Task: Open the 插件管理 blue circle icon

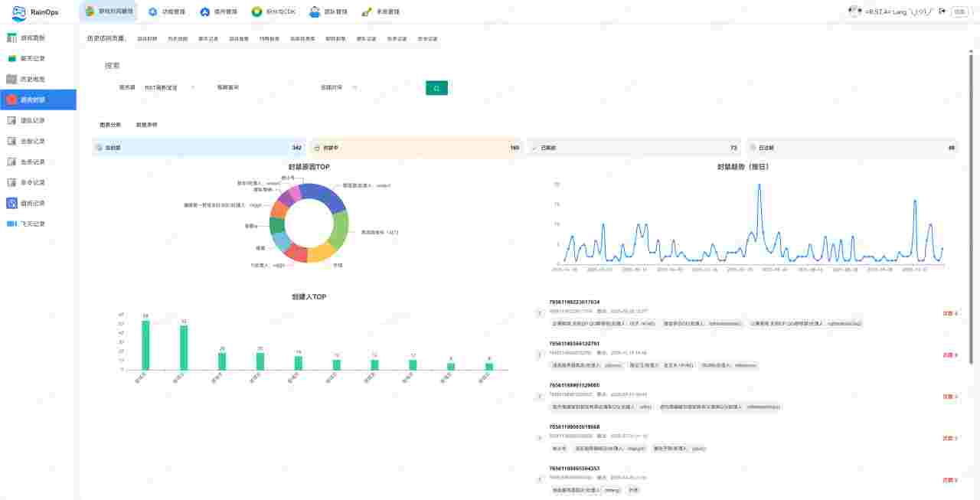Action: coord(204,11)
